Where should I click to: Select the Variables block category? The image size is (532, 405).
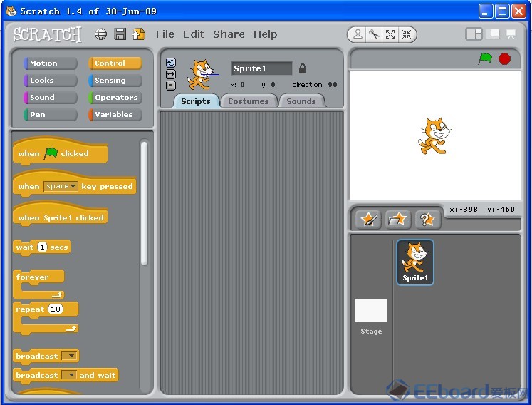[x=115, y=115]
